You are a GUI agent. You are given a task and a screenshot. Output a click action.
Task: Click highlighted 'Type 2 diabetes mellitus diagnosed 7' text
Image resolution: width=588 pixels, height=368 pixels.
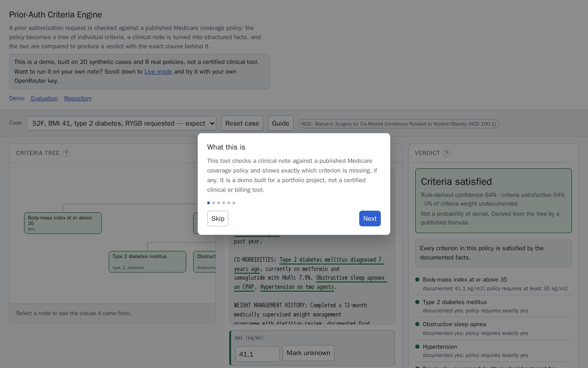pyautogui.click(x=331, y=260)
